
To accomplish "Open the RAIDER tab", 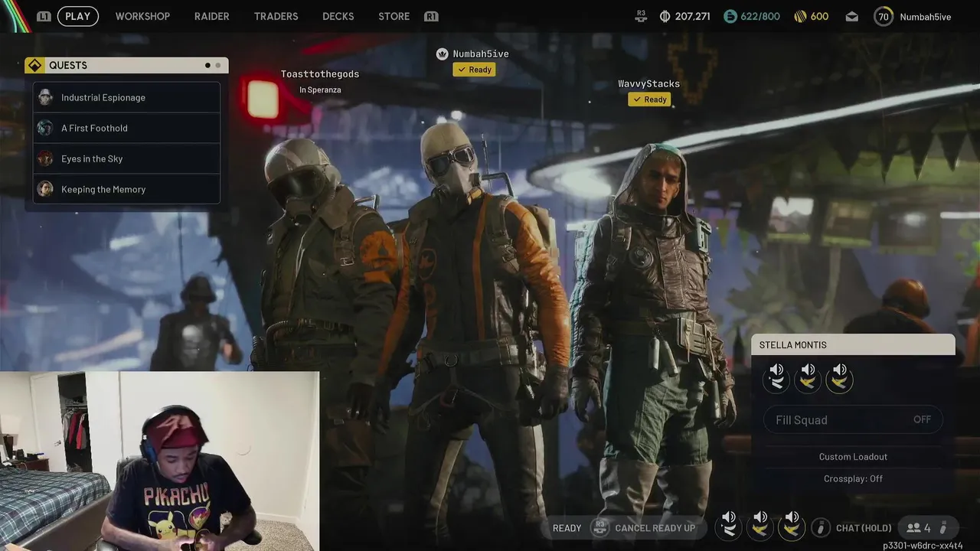I will [212, 16].
